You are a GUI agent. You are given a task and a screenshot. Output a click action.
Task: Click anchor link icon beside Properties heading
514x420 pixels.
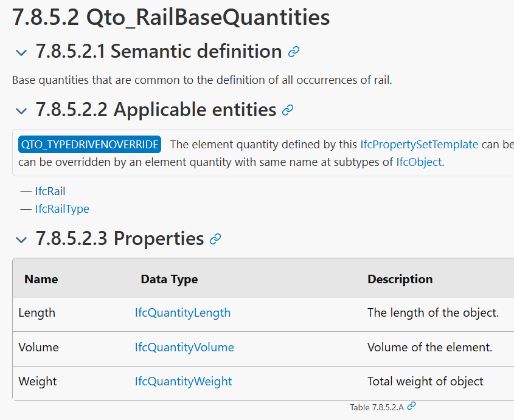pyautogui.click(x=215, y=239)
